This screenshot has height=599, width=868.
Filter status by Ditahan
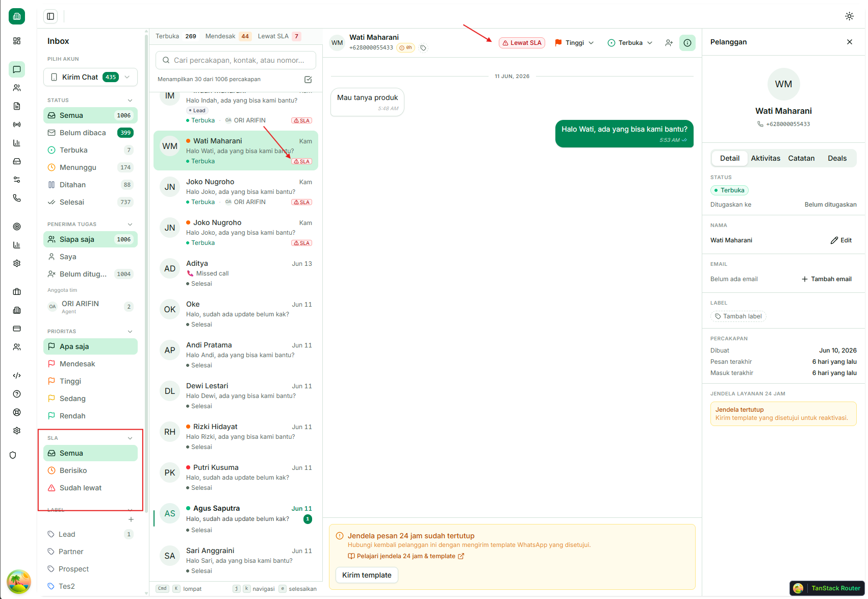(x=91, y=185)
